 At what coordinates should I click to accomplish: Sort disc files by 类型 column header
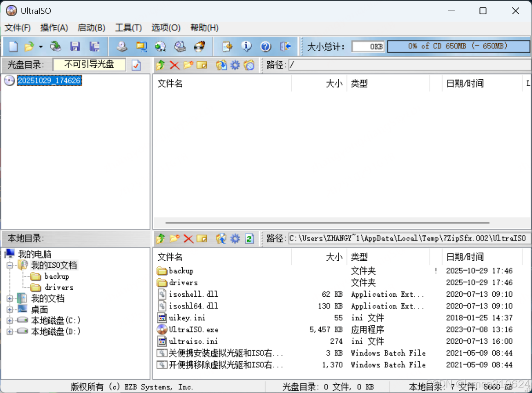point(388,83)
